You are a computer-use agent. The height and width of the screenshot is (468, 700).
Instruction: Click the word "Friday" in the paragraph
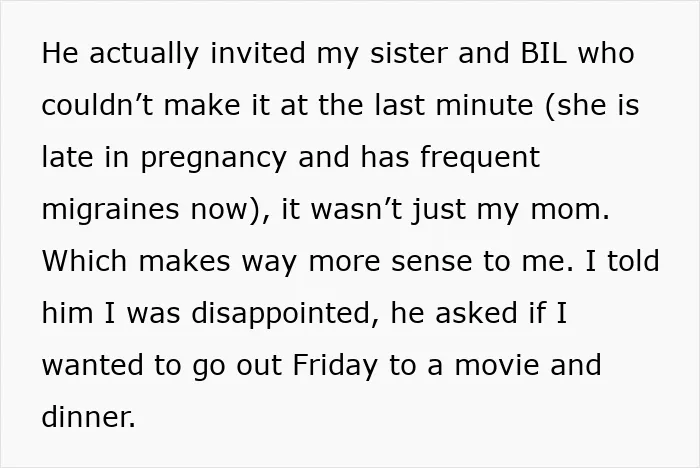coord(335,366)
